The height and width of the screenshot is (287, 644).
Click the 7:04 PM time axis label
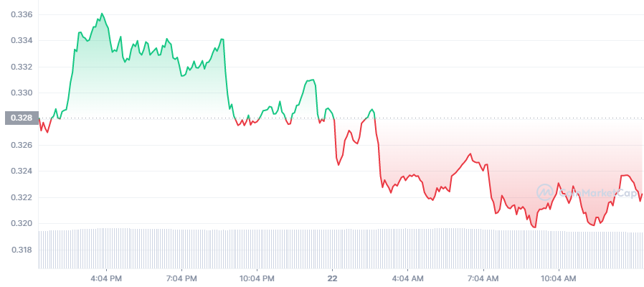click(x=181, y=279)
